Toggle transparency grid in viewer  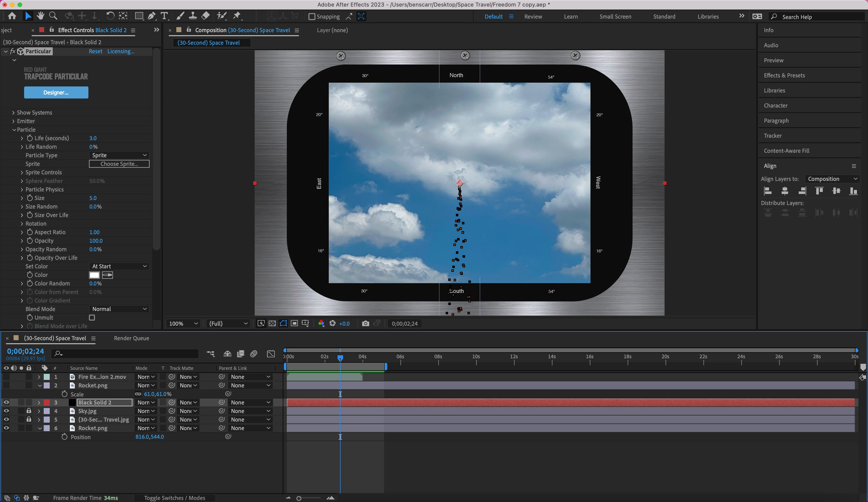pyautogui.click(x=272, y=324)
